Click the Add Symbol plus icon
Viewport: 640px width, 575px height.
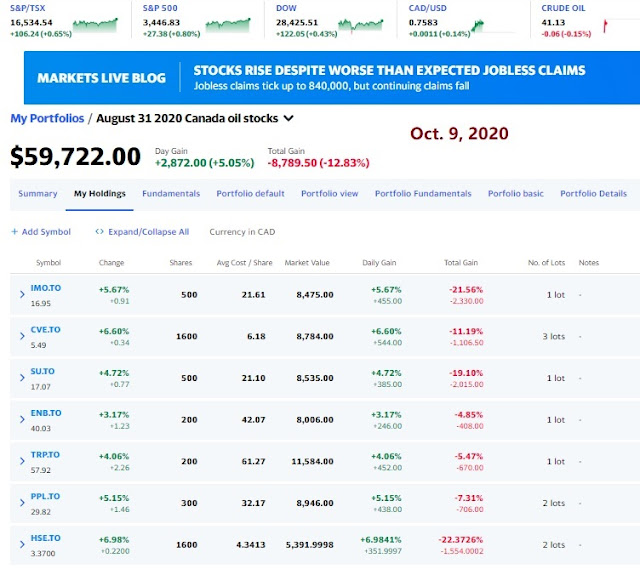(14, 232)
